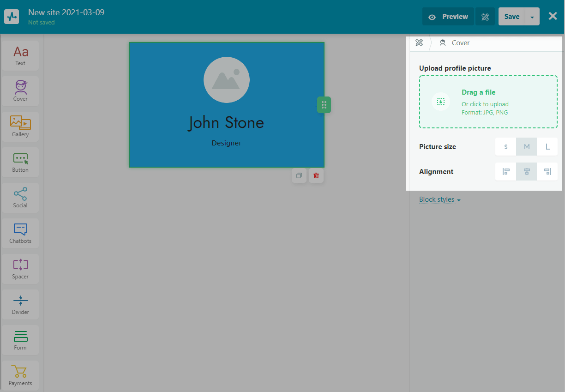
Task: Select the Text block in sidebar
Action: pos(20,55)
